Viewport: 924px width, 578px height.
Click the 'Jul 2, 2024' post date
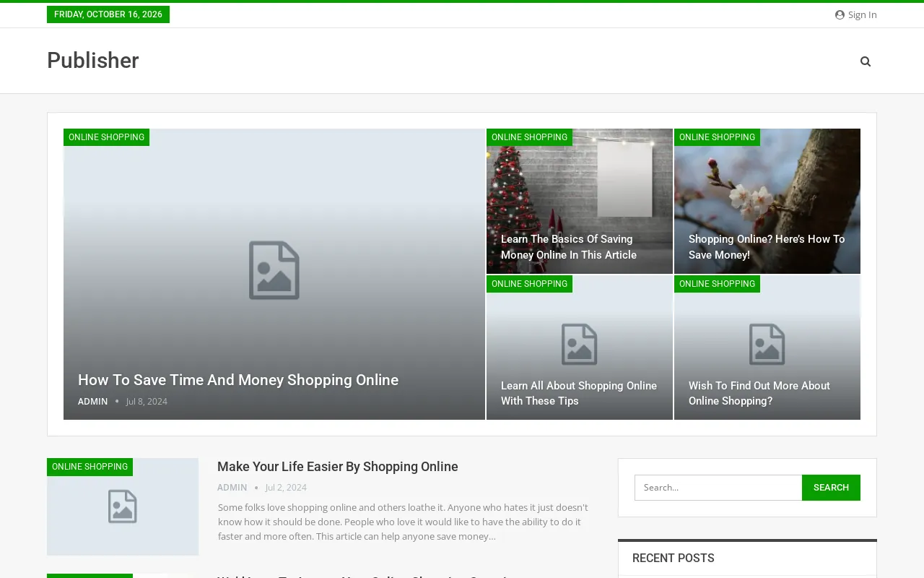pyautogui.click(x=286, y=488)
